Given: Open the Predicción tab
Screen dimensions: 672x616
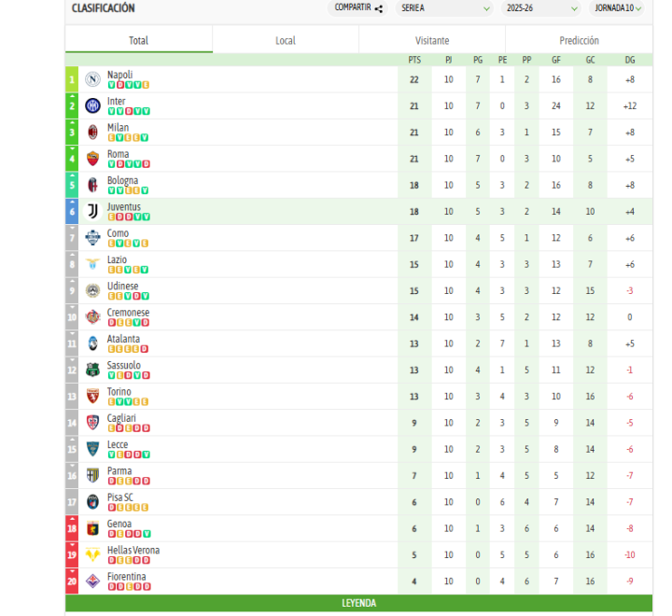Looking at the screenshot, I should [579, 40].
